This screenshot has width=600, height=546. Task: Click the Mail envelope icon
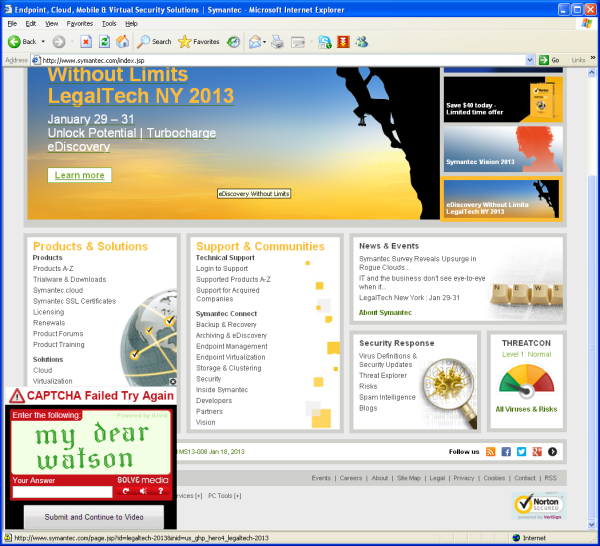pyautogui.click(x=254, y=41)
